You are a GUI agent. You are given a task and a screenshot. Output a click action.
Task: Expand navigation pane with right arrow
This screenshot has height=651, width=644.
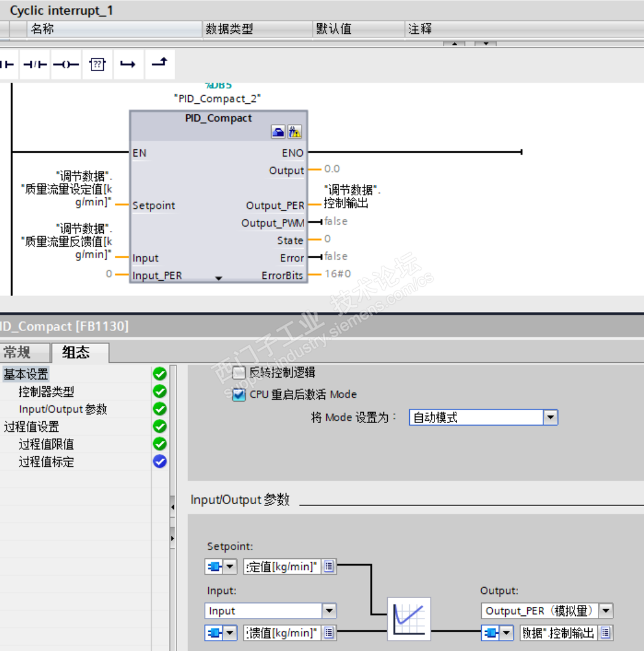173,538
